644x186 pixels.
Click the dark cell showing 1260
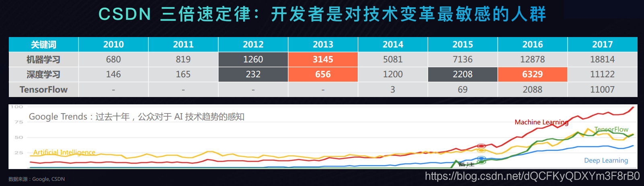253,59
